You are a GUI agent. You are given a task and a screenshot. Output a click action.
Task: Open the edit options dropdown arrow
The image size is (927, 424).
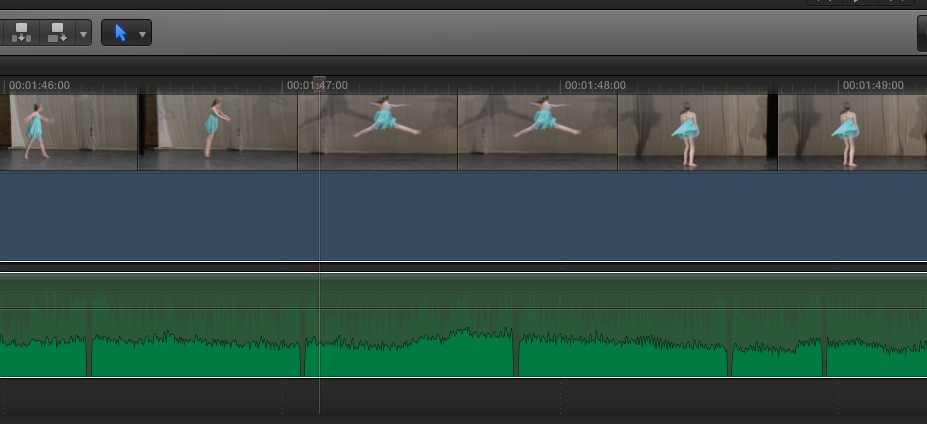83,34
